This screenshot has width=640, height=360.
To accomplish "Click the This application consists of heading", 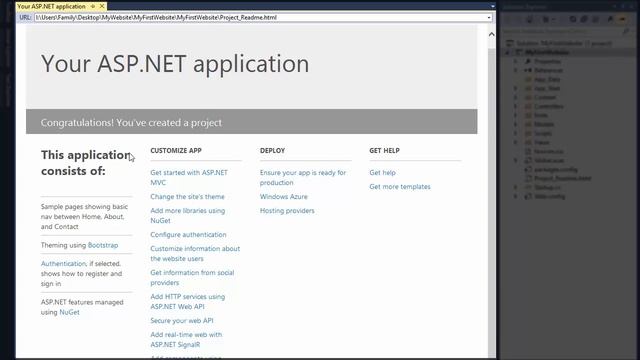I will [x=86, y=163].
